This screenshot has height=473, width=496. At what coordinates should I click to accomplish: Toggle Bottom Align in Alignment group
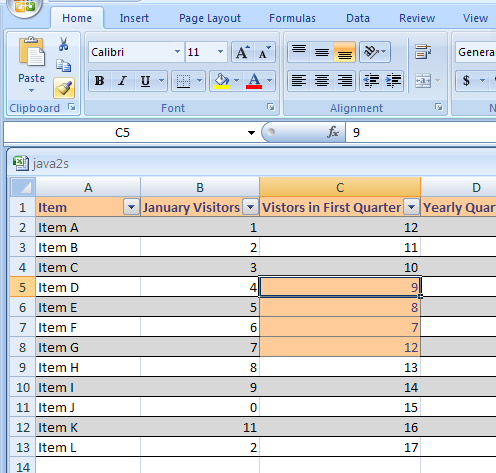345,52
